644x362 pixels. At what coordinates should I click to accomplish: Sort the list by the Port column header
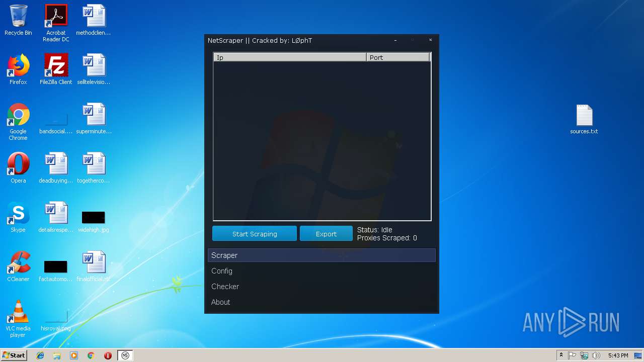[398, 57]
